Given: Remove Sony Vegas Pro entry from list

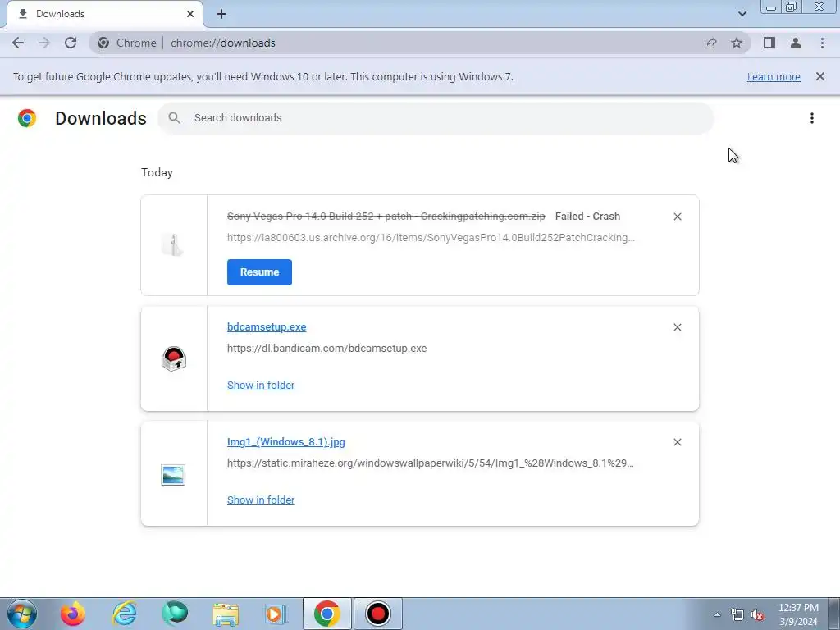Looking at the screenshot, I should point(678,217).
